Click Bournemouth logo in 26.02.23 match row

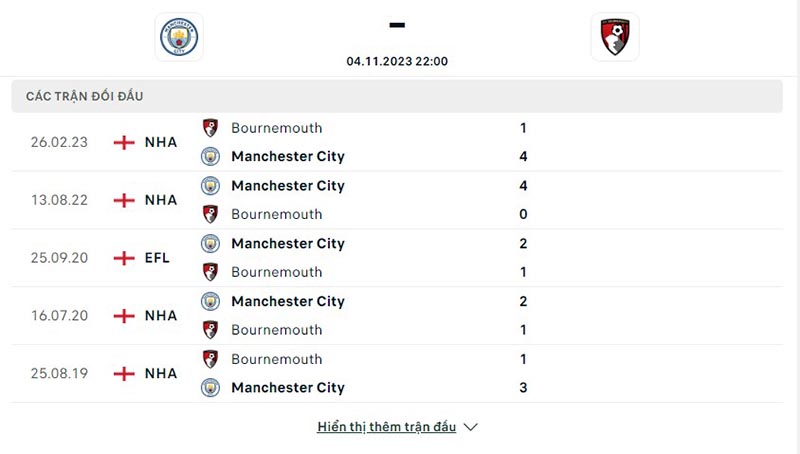210,128
